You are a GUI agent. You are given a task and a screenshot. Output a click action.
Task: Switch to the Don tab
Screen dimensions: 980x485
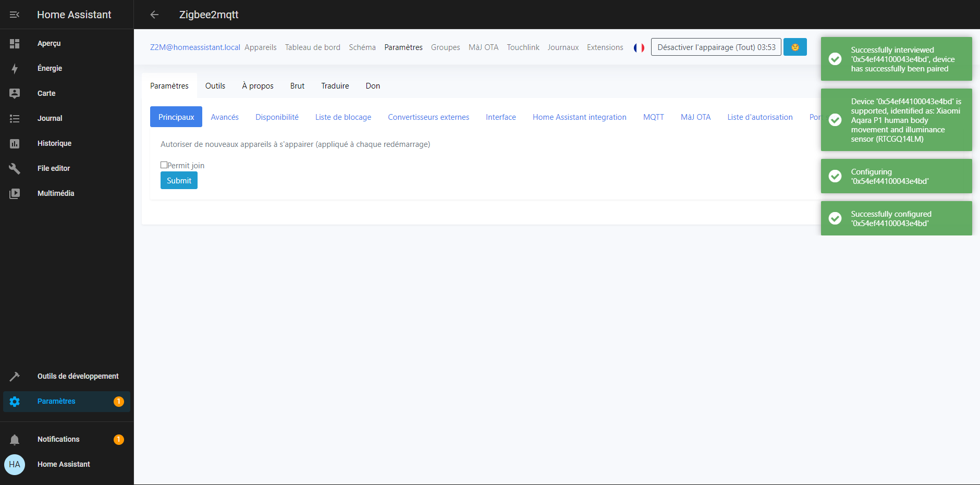coord(373,86)
